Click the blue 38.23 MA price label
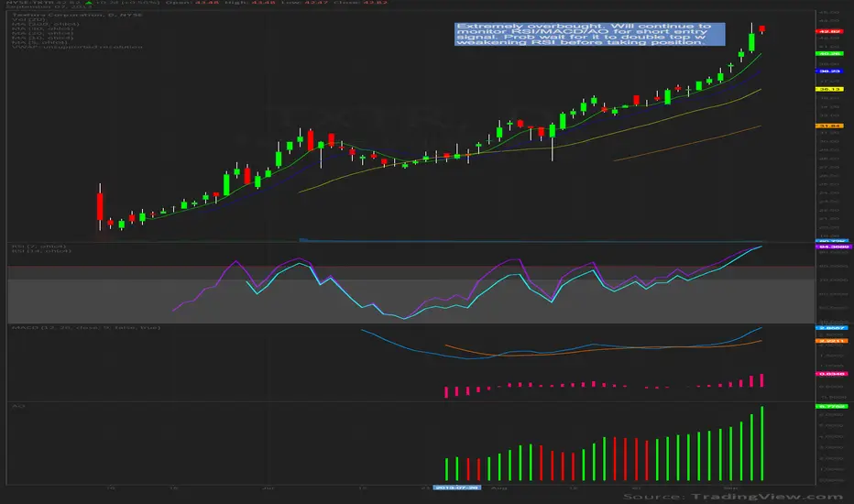 point(829,71)
